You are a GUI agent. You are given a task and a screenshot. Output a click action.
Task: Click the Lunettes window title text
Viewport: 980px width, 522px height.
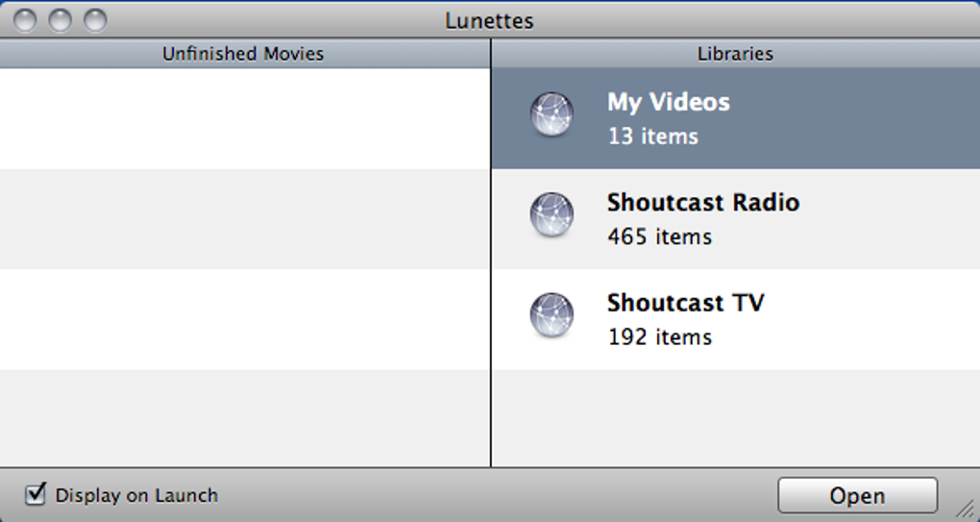(x=489, y=20)
